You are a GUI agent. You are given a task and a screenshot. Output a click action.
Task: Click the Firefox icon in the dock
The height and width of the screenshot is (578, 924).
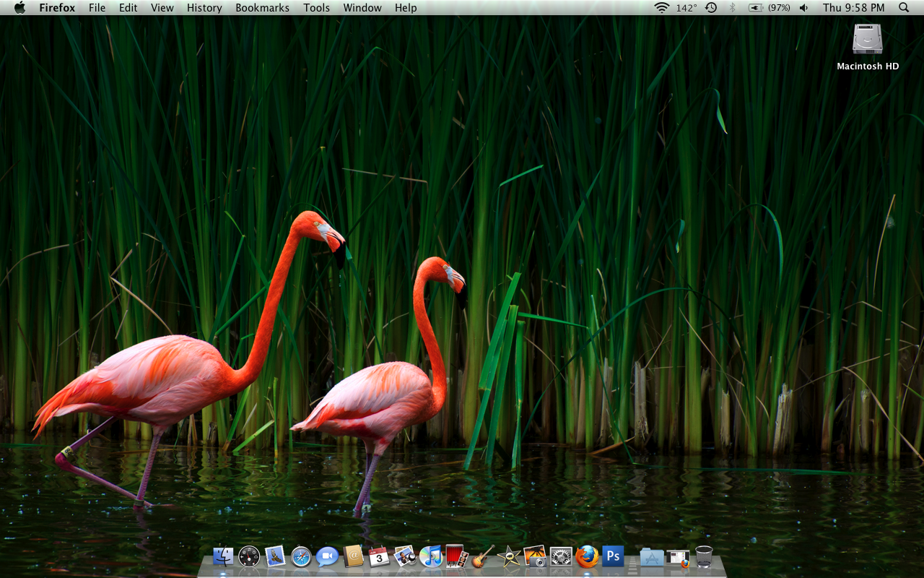587,556
